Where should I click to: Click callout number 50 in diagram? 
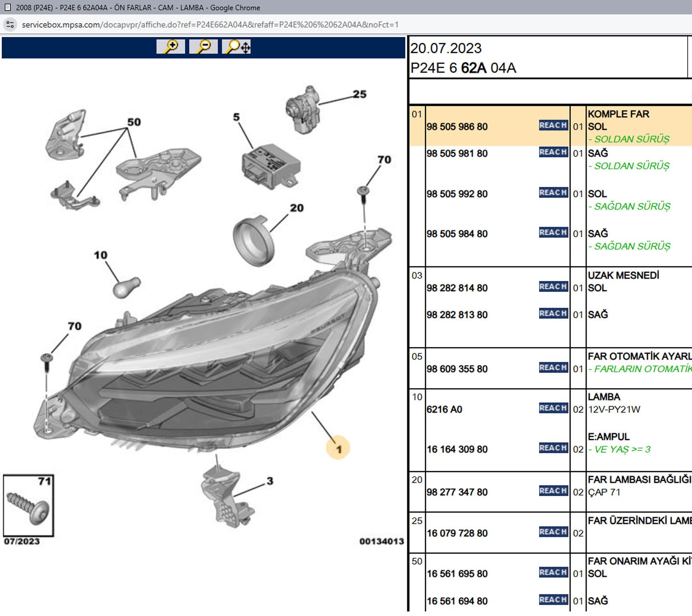[134, 122]
